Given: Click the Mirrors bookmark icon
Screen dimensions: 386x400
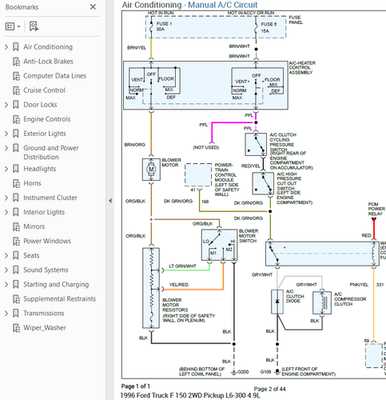Looking at the screenshot, I should (x=16, y=227).
